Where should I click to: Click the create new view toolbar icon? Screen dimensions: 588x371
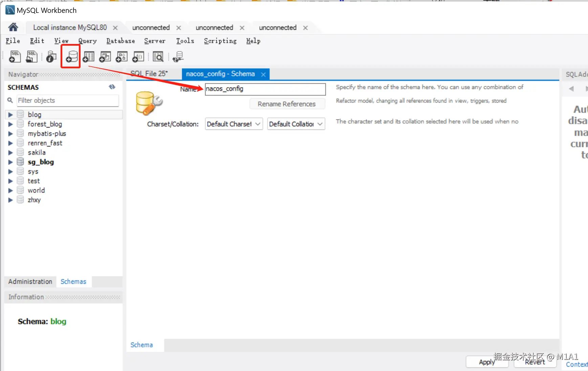(x=105, y=56)
